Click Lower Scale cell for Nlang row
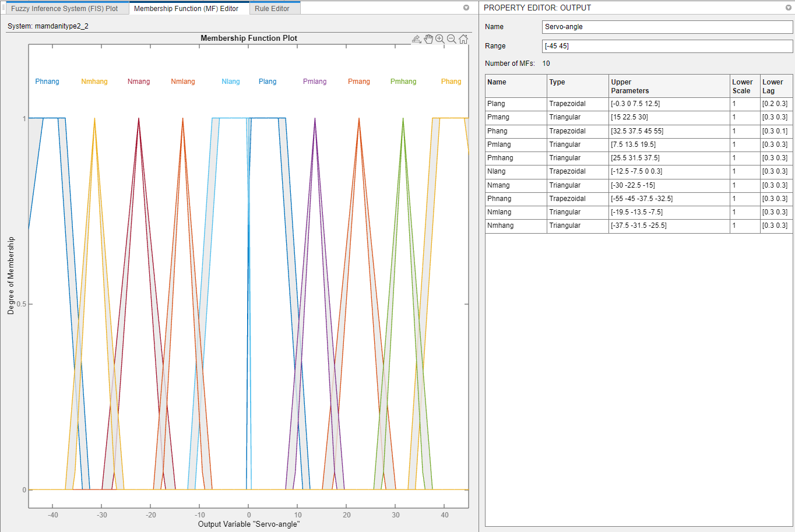795x532 pixels. (x=744, y=171)
